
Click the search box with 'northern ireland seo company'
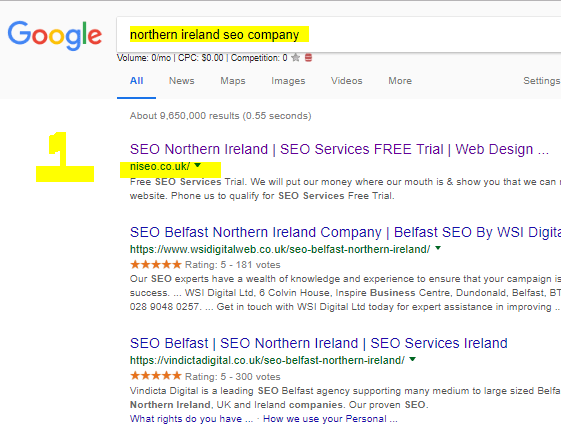[x=338, y=35]
